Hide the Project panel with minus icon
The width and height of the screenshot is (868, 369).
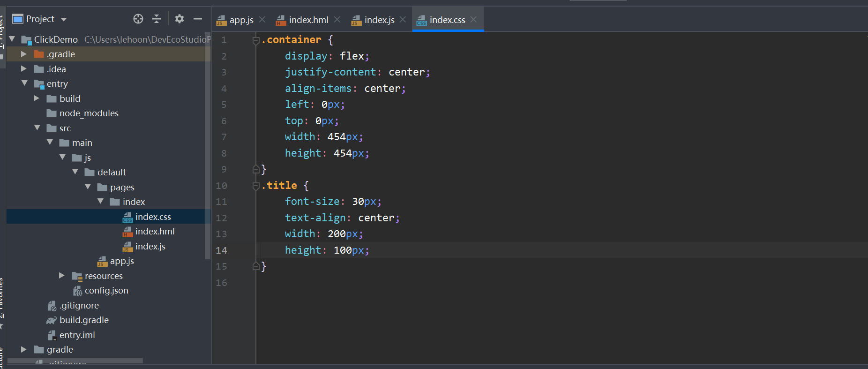pyautogui.click(x=198, y=19)
